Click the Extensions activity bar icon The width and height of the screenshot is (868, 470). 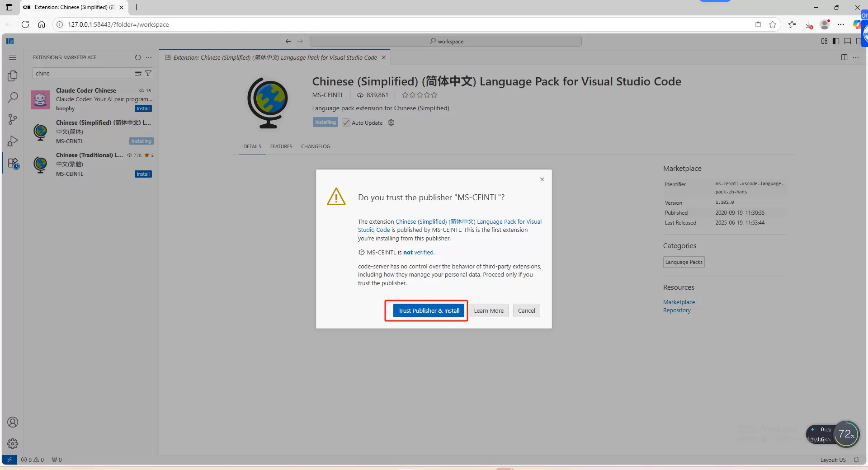13,163
